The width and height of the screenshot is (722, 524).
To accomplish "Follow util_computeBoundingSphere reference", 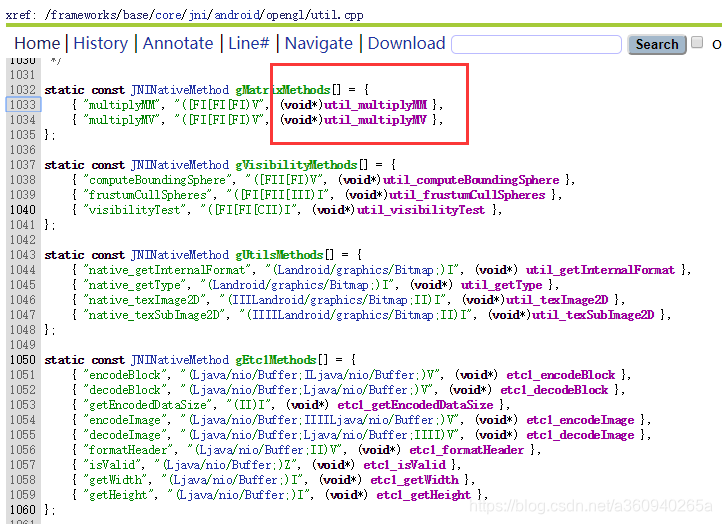I will (471, 180).
